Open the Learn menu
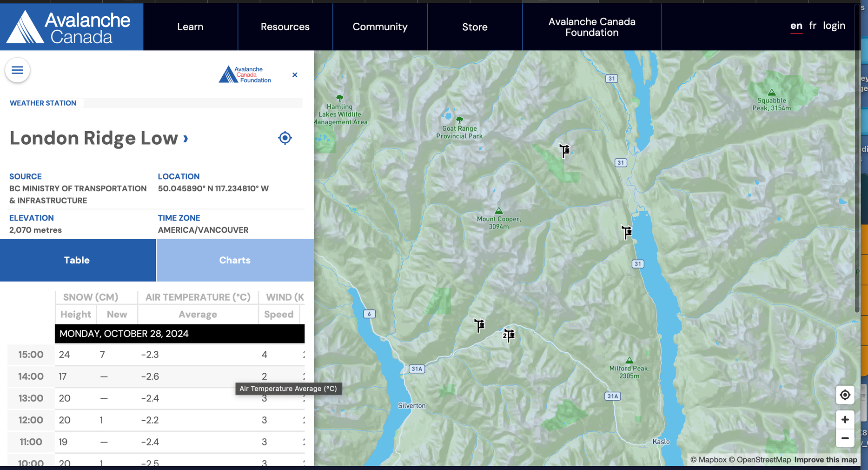Screen dimensions: 868x470 coord(190,27)
